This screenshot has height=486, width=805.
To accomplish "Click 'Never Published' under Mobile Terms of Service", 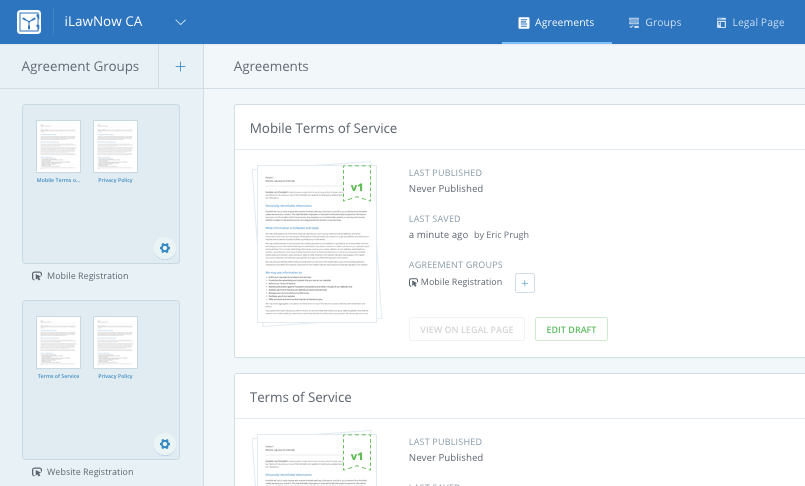I will [x=446, y=188].
